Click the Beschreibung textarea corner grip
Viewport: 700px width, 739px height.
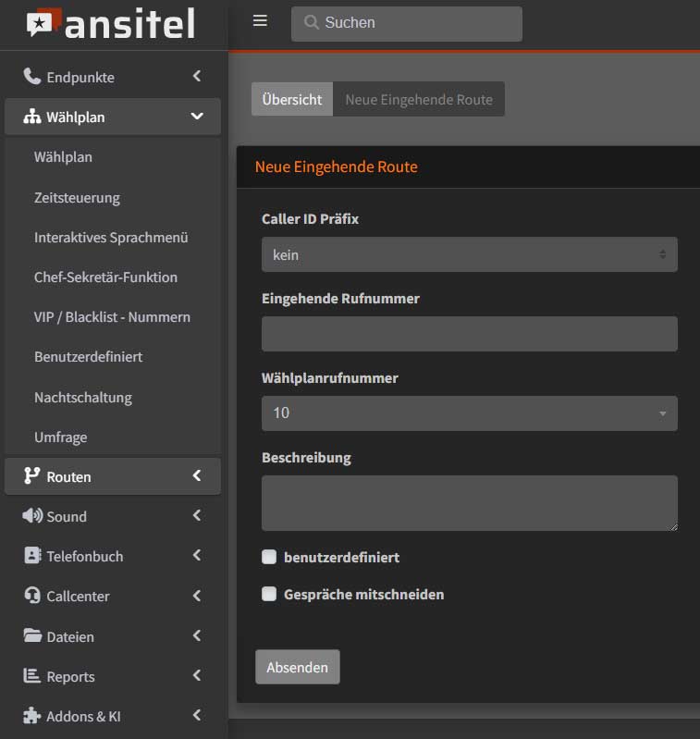point(673,527)
